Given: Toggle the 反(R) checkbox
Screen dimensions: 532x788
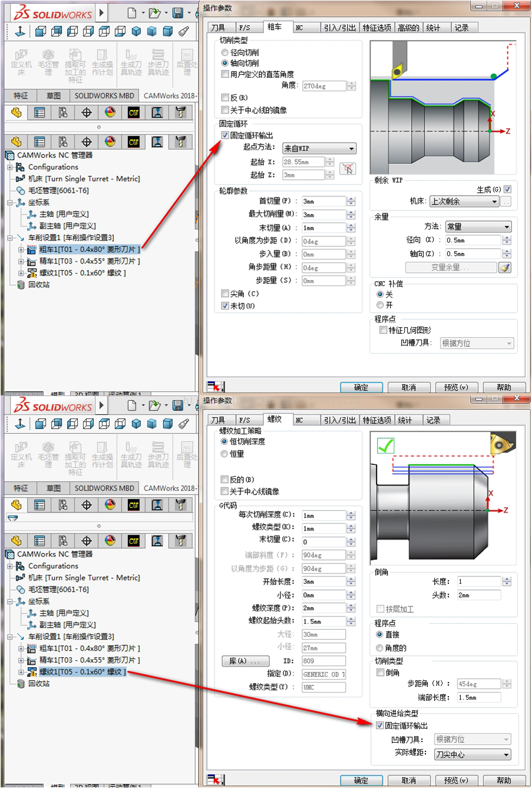Looking at the screenshot, I should (x=225, y=98).
